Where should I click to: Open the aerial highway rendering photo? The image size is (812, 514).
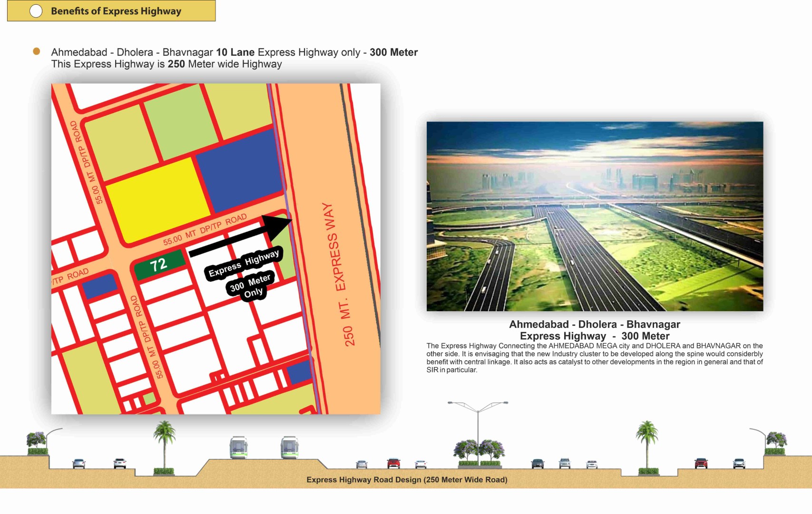coord(595,216)
